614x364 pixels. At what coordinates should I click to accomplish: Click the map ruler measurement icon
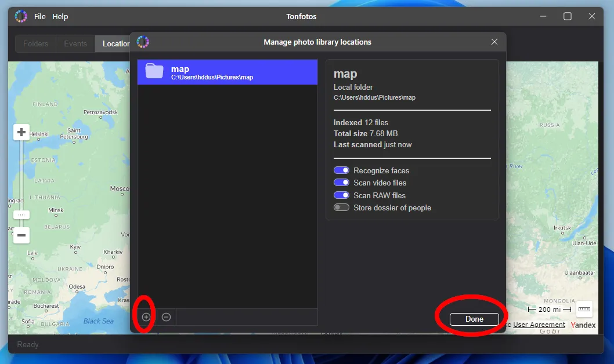[x=584, y=310]
